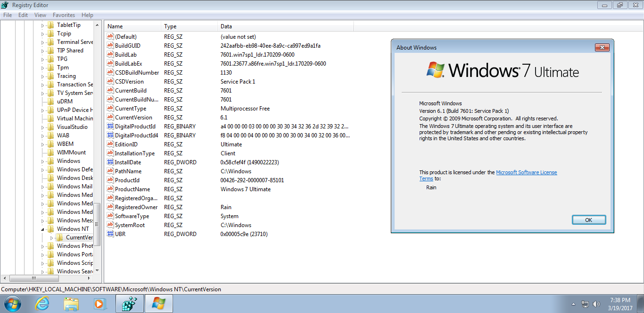Viewport: 644px width, 313px height.
Task: Select the CurrentBuild value name
Action: (x=131, y=91)
